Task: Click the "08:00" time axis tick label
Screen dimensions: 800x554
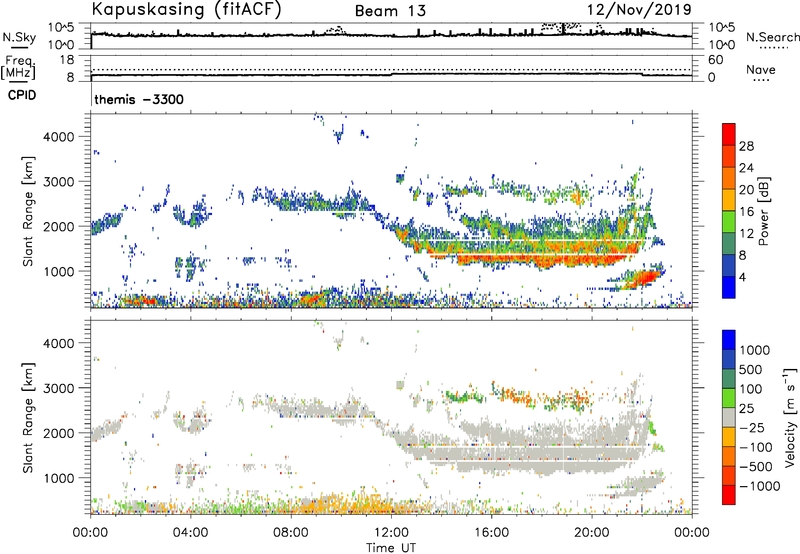Action: 291,533
